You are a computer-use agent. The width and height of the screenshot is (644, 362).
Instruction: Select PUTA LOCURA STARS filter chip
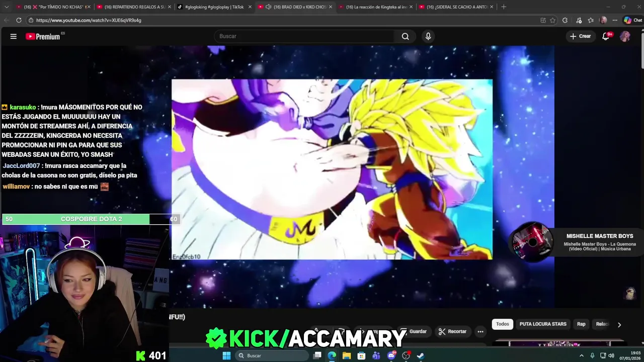(x=543, y=324)
